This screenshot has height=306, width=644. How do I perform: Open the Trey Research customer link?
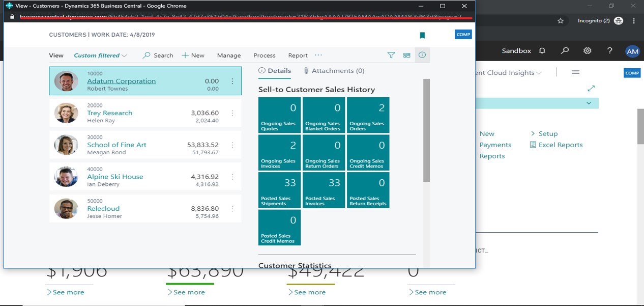110,113
